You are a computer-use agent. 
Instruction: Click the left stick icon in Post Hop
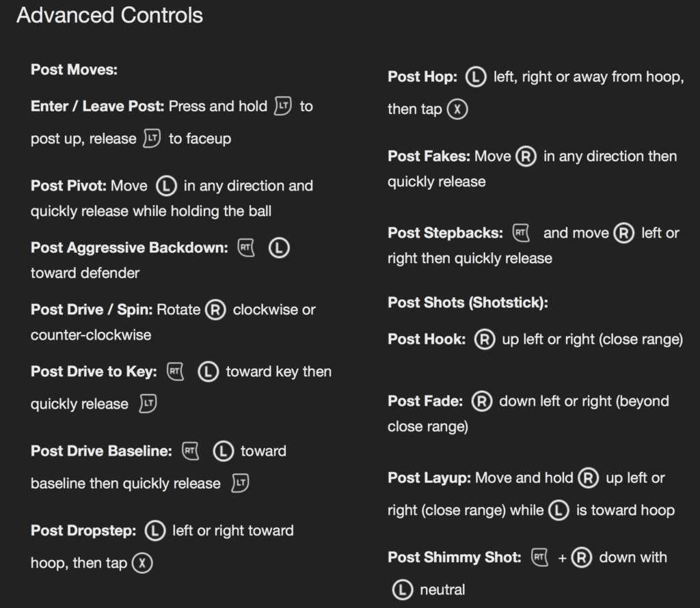(476, 78)
